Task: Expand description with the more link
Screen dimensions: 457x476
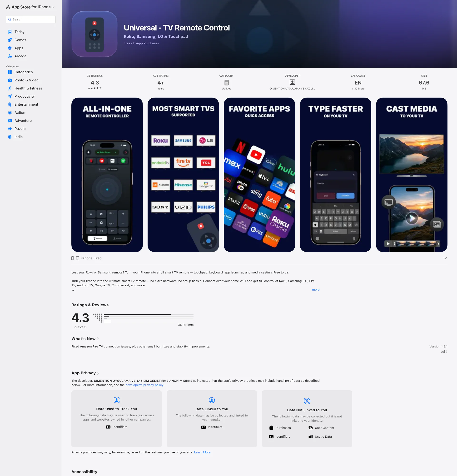Action: coord(316,289)
